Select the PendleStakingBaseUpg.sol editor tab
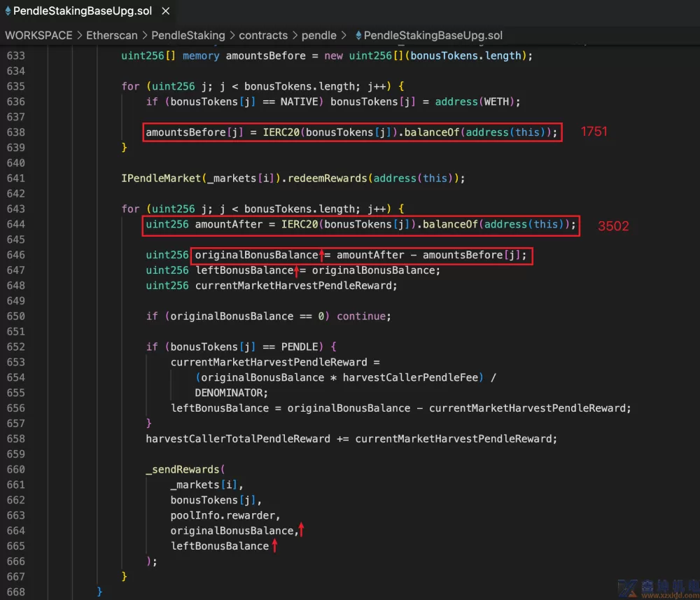The height and width of the screenshot is (600, 700). [87, 11]
